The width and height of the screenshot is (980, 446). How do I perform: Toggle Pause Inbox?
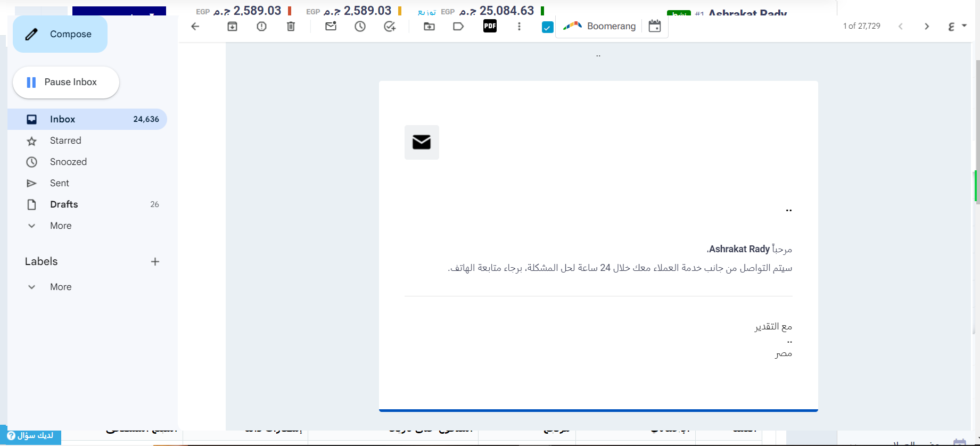(x=66, y=82)
